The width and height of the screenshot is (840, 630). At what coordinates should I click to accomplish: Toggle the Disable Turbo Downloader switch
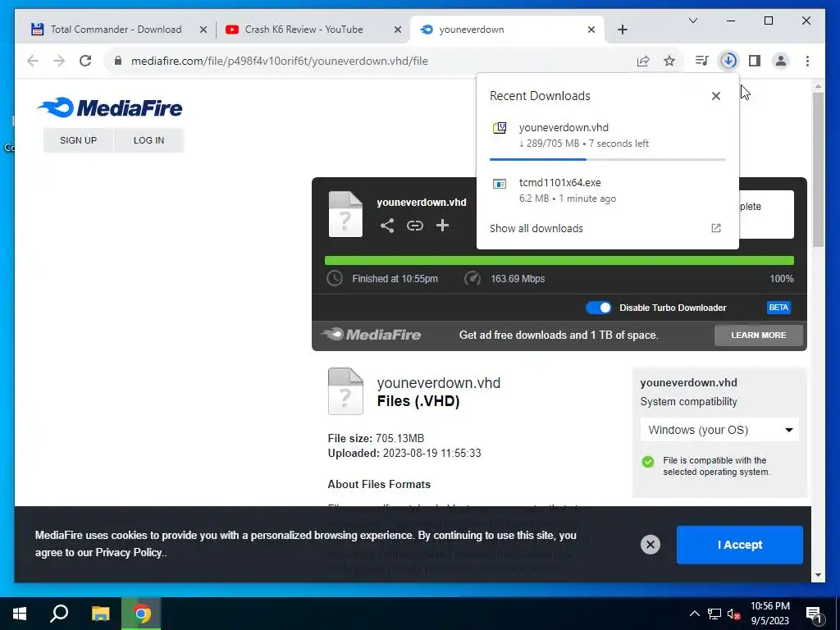point(598,308)
